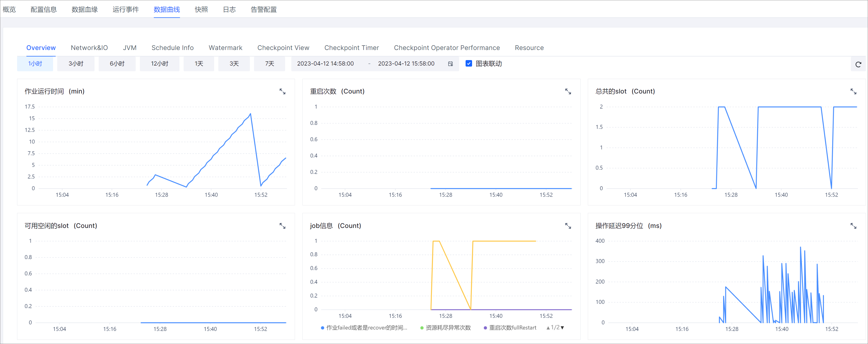Image resolution: width=868 pixels, height=344 pixels.
Task: Expand the 重启次数 chart to fullscreen
Action: pyautogui.click(x=568, y=92)
